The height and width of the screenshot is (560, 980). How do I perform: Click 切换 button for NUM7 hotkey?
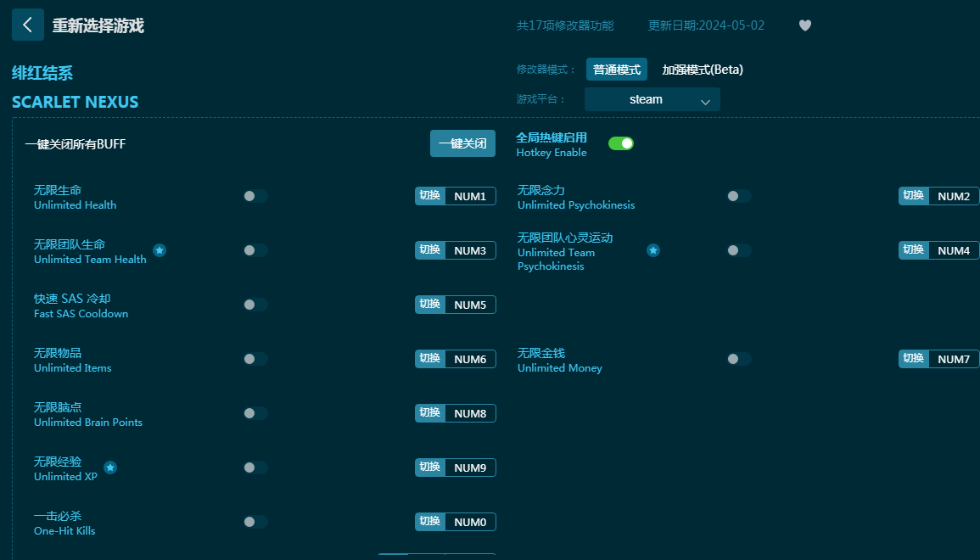coord(914,360)
